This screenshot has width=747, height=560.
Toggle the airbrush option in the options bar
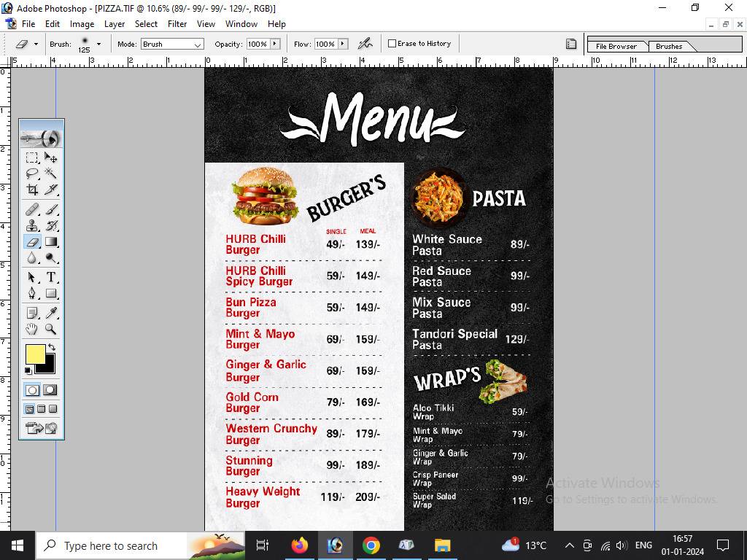(365, 43)
